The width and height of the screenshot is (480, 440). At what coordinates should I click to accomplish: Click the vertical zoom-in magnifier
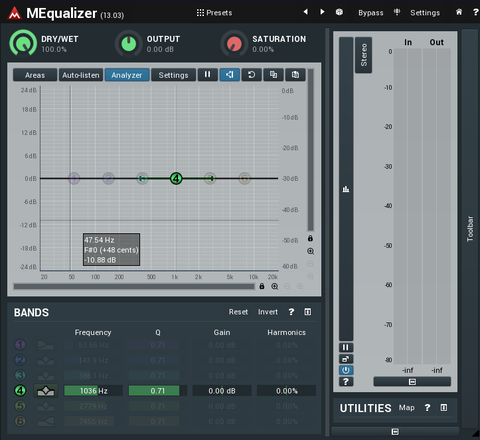pyautogui.click(x=310, y=251)
